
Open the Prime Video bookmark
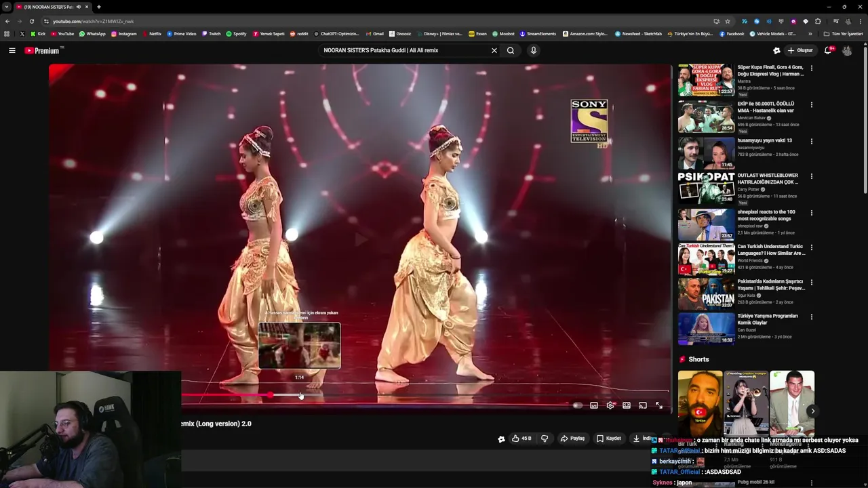click(181, 33)
